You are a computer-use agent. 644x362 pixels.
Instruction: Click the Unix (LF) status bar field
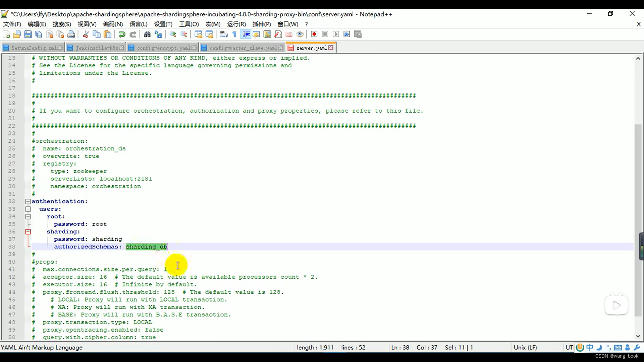click(525, 348)
